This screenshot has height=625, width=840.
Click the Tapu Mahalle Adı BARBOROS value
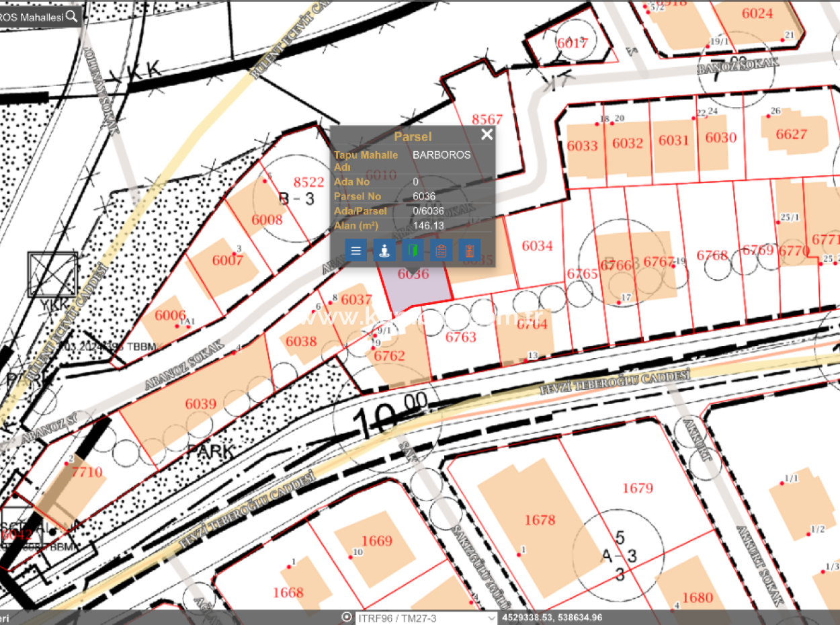(x=441, y=155)
